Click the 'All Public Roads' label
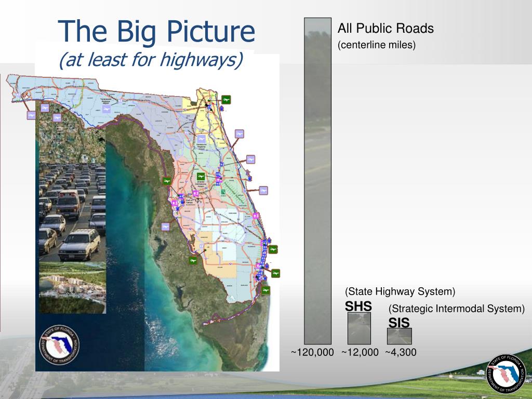Image resolution: width=532 pixels, height=399 pixels. pos(385,28)
